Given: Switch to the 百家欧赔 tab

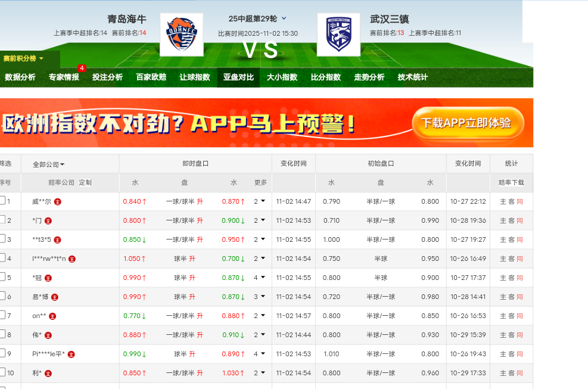Looking at the screenshot, I should pos(151,77).
